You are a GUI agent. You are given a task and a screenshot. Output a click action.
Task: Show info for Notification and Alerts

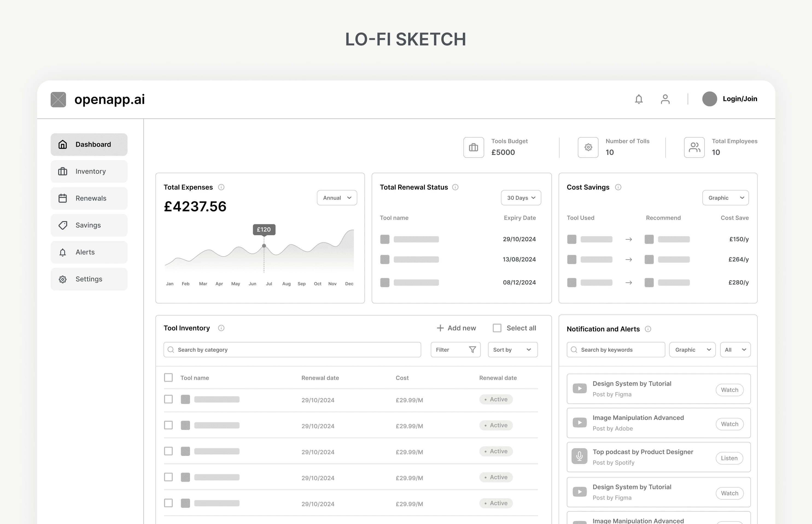(648, 329)
